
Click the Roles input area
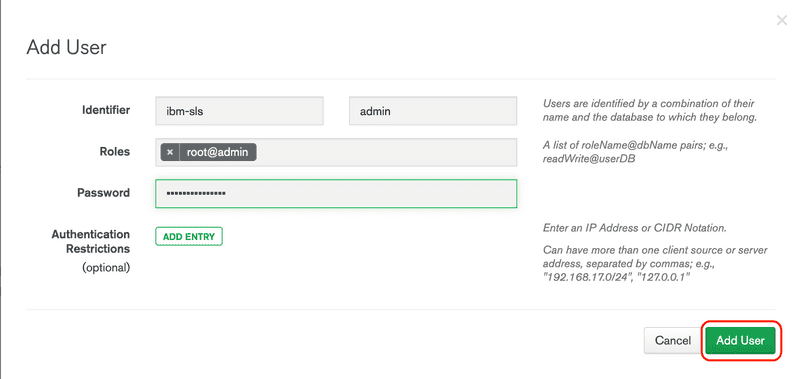336,152
